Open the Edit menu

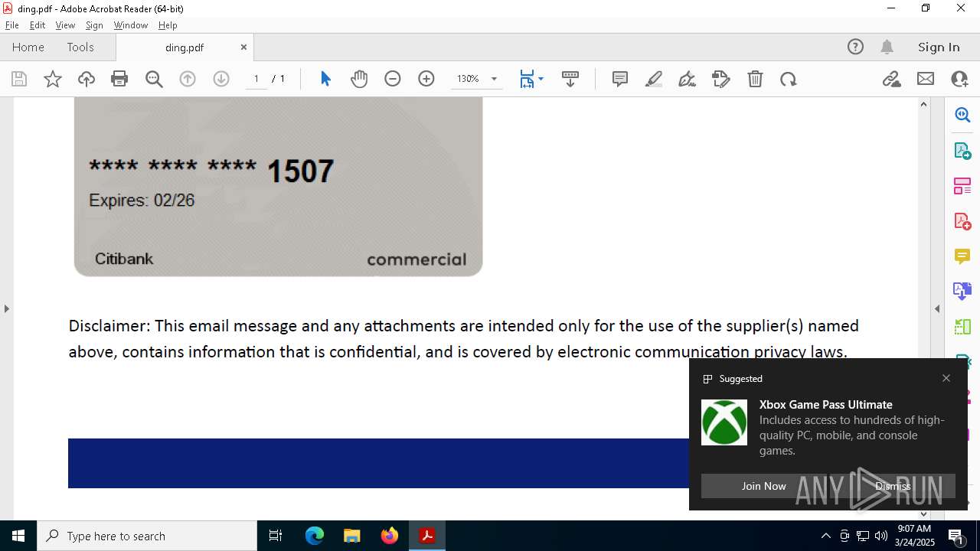(38, 25)
